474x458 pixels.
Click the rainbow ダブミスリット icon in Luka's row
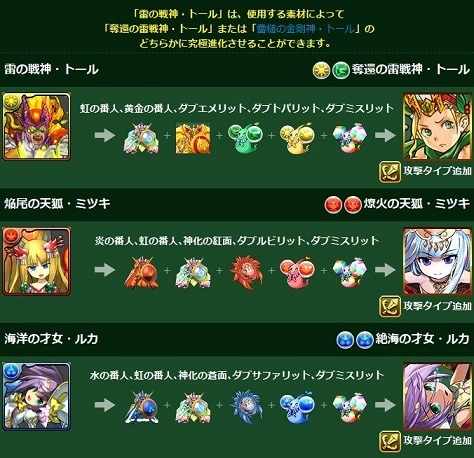(x=350, y=407)
